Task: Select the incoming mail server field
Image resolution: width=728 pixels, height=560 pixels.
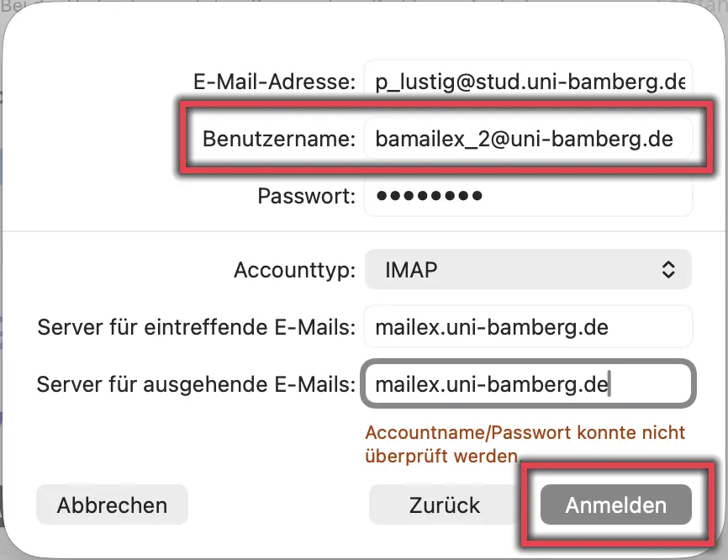Action: pyautogui.click(x=527, y=326)
